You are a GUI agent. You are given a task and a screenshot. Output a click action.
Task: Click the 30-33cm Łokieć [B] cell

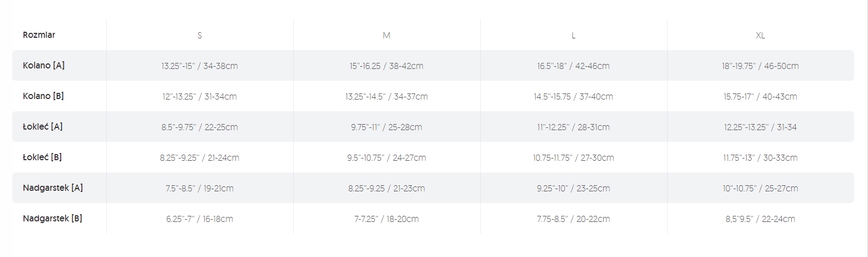coord(761,158)
